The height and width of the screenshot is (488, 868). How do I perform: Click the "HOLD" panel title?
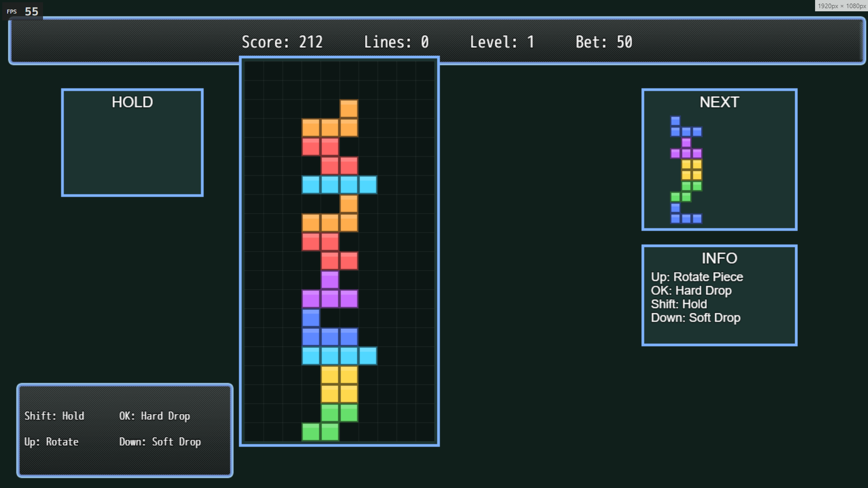(x=132, y=102)
